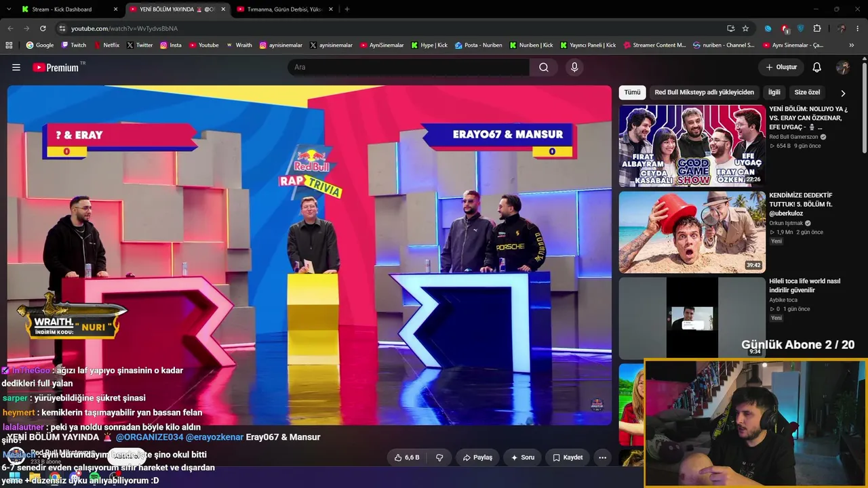Open the Wraith bookmark

(x=239, y=45)
